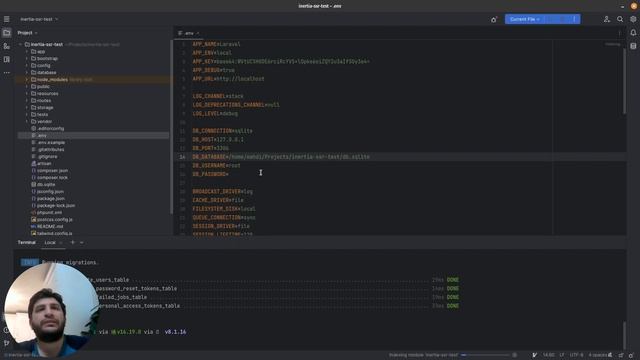
Task: Expand the tests folder
Action: tap(27, 115)
